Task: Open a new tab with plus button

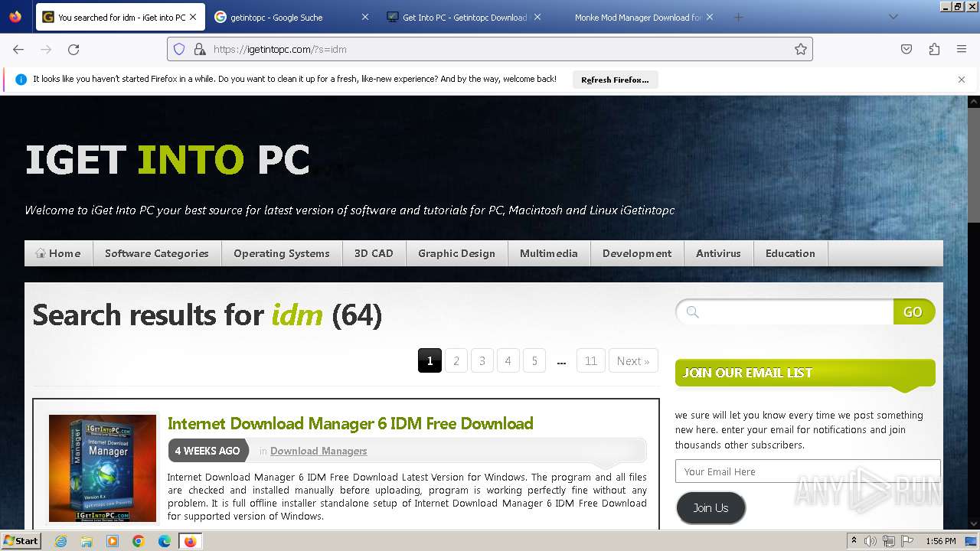Action: 738,17
